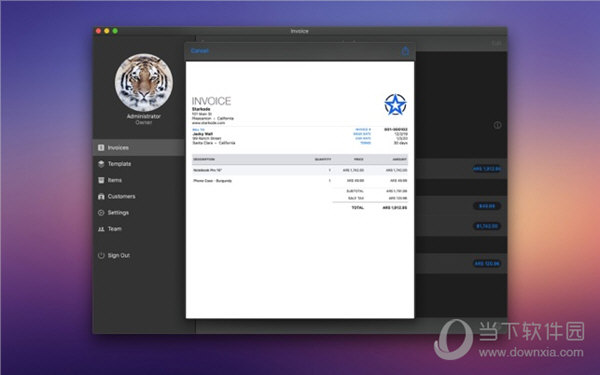600x375 pixels.
Task: Click the 49.88 amount badge
Action: click(x=487, y=206)
